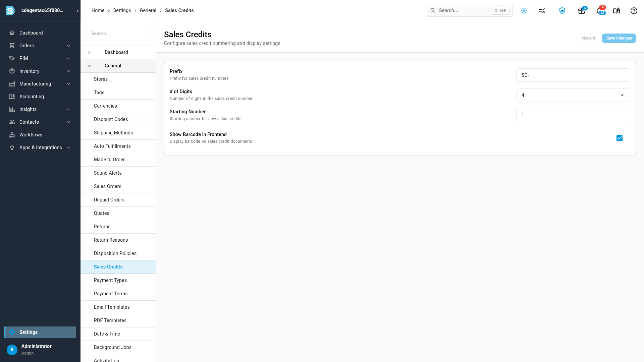This screenshot has height=362, width=644.
Task: Open the Payment Types settings page
Action: 118,280
